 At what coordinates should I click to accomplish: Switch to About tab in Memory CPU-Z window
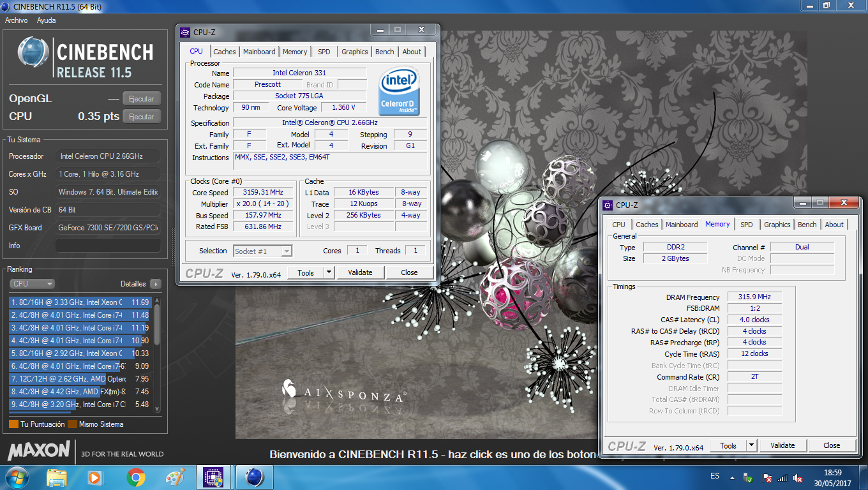click(834, 225)
